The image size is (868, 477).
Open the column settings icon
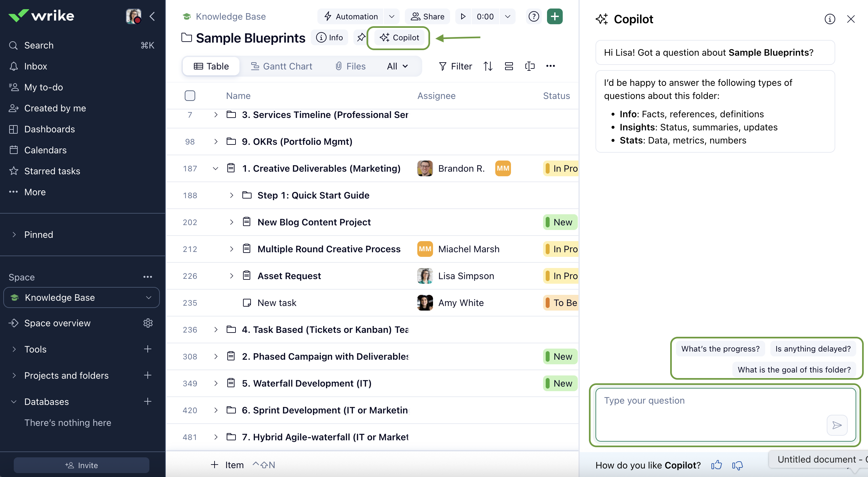click(529, 66)
